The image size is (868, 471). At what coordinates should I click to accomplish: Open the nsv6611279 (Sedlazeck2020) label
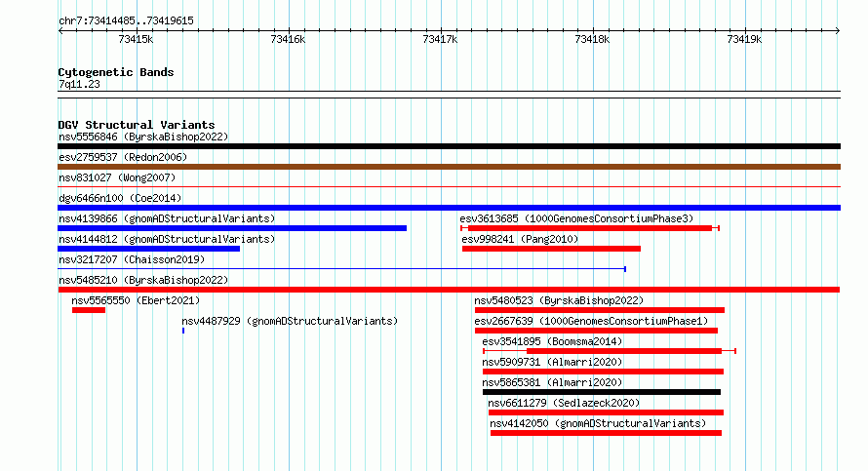(x=564, y=403)
